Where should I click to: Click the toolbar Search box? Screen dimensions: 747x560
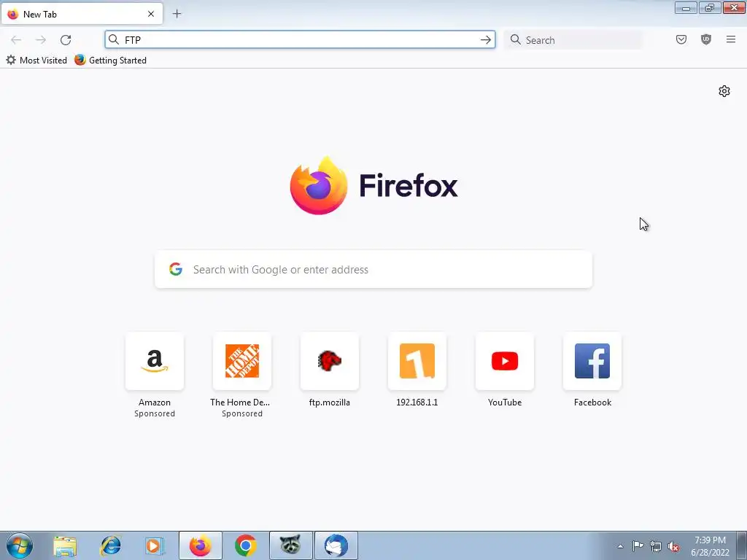[x=573, y=40]
